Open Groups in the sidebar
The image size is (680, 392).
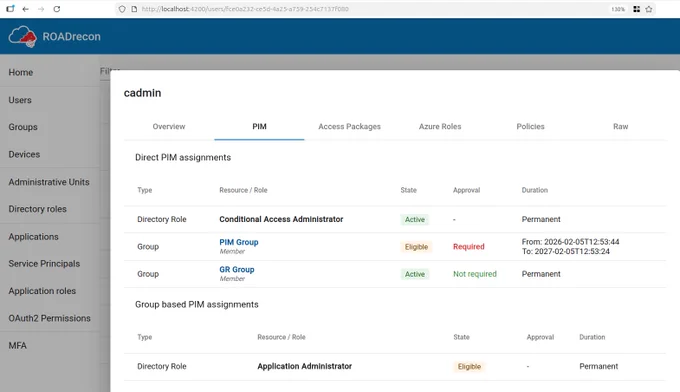coord(23,127)
